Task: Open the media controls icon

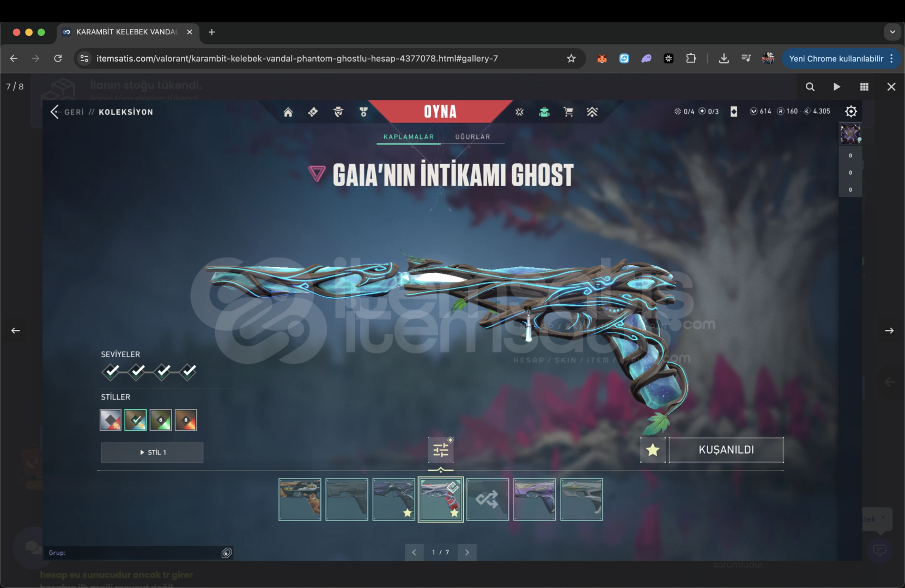Action: click(x=746, y=58)
